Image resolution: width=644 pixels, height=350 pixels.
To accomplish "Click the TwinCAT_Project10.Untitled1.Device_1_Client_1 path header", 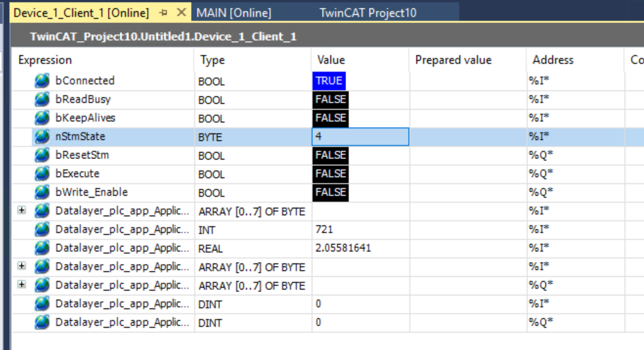I will (163, 36).
